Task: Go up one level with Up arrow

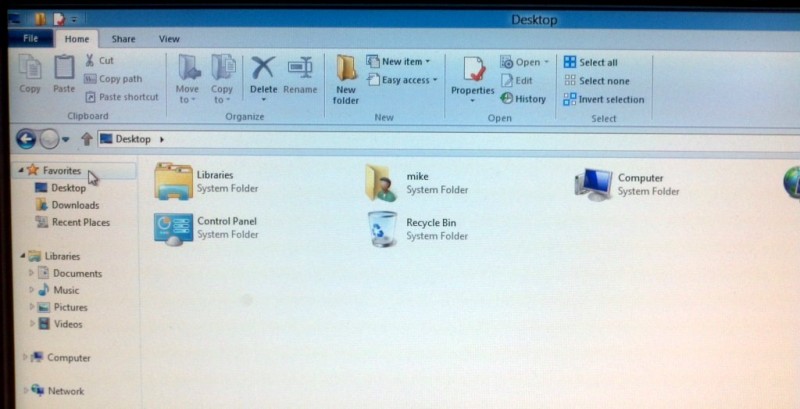Action: click(x=87, y=139)
